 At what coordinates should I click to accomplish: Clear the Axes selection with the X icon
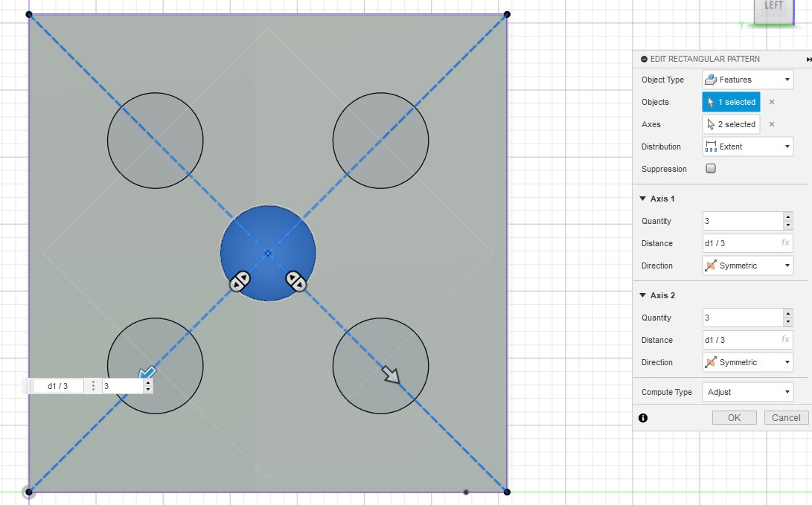coord(771,124)
